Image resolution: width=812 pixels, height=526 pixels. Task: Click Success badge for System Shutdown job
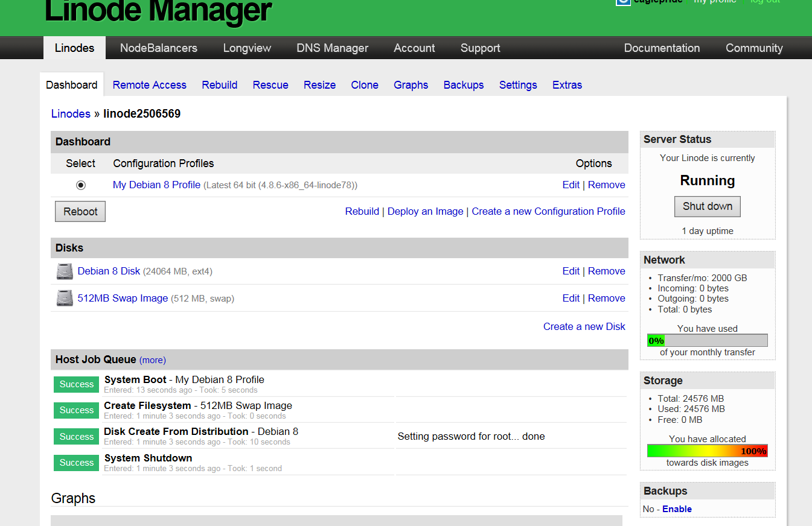(77, 463)
